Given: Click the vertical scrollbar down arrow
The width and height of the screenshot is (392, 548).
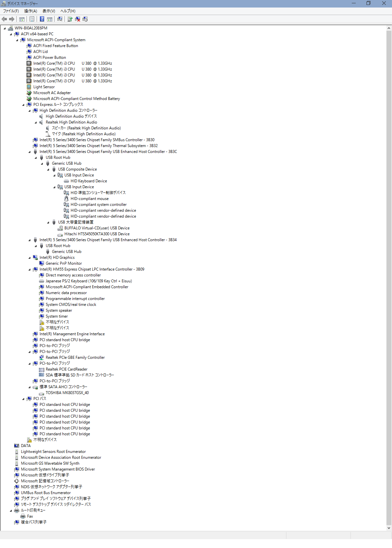Looking at the screenshot, I should pyautogui.click(x=389, y=528).
